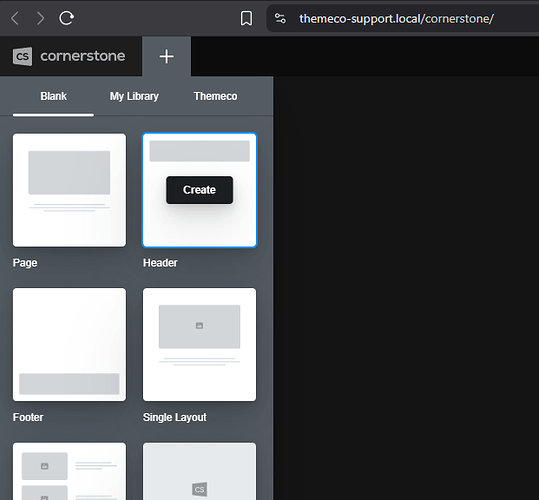Click the browser back arrow
The height and width of the screenshot is (500, 539).
pos(15,18)
